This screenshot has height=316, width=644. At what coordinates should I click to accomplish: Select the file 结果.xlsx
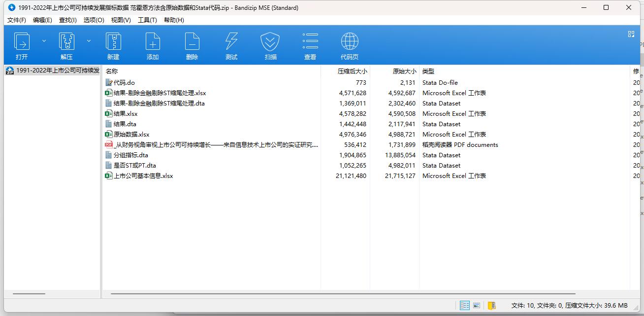click(x=126, y=114)
